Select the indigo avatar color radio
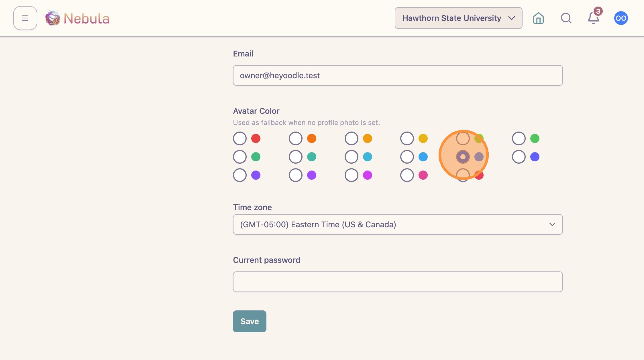 tap(519, 157)
